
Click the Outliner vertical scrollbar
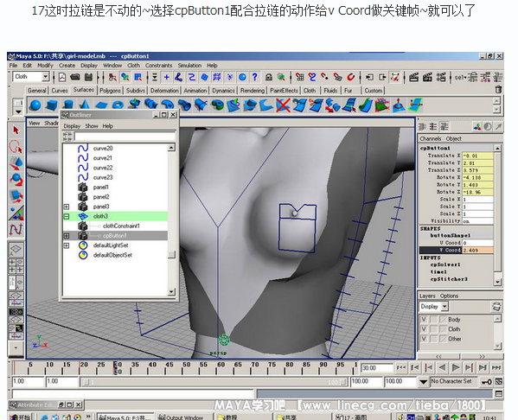coord(171,219)
